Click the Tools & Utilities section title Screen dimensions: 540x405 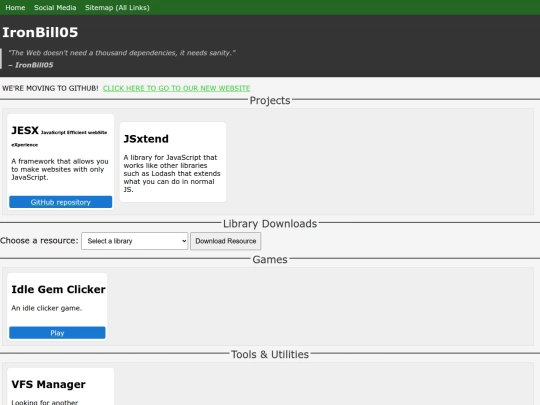(270, 355)
